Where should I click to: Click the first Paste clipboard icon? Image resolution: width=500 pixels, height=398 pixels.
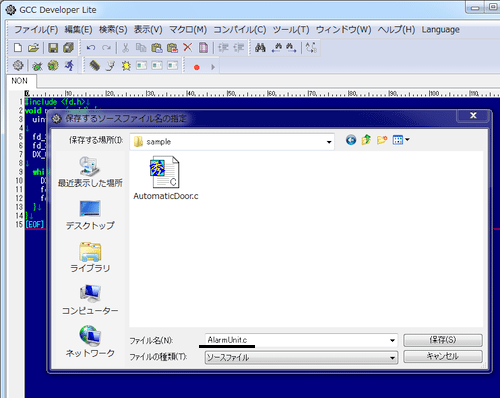pyautogui.click(x=157, y=48)
